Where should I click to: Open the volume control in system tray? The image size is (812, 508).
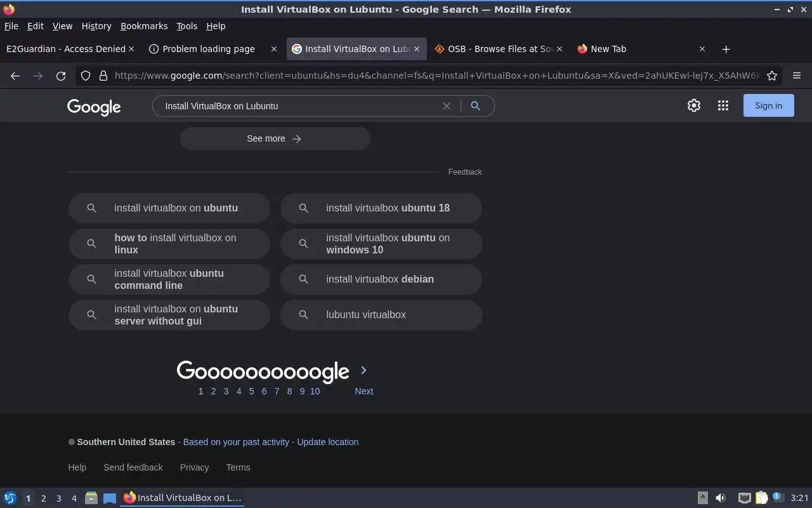(721, 498)
